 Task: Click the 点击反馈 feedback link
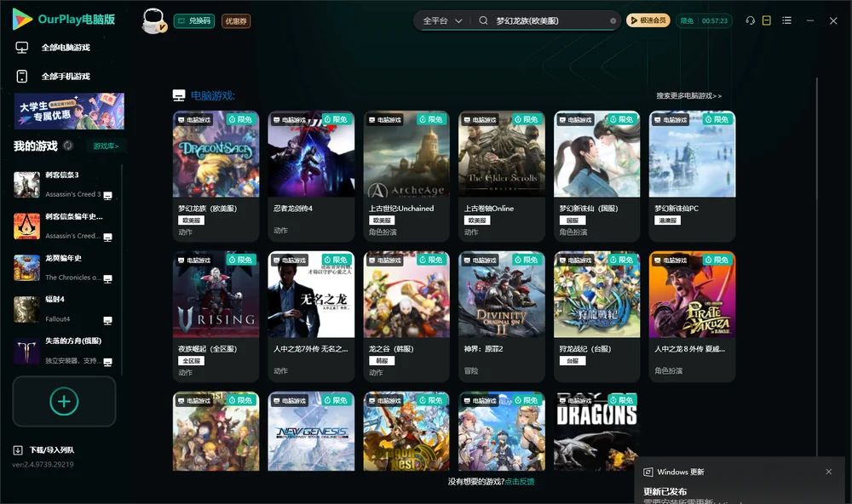tap(520, 481)
